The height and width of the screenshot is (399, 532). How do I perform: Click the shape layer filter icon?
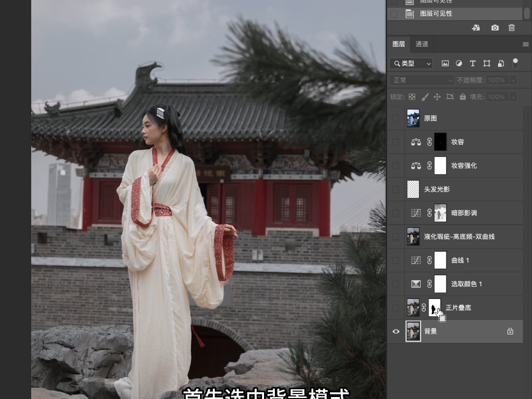point(486,63)
